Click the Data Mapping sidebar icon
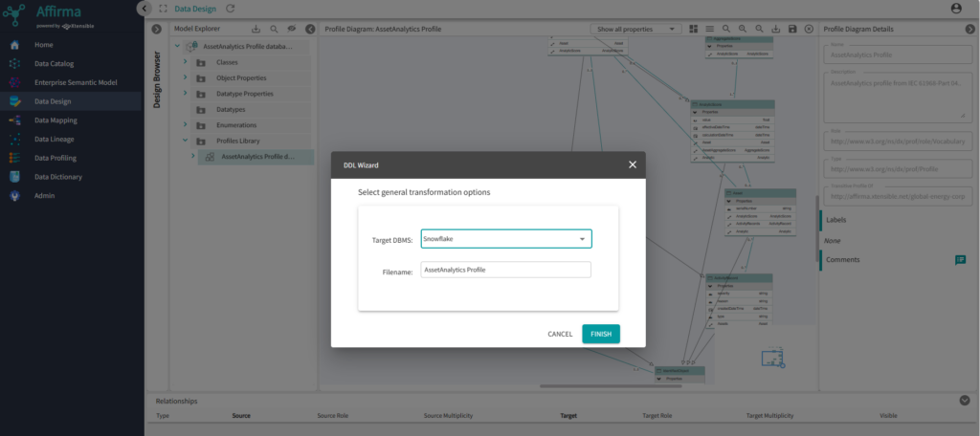This screenshot has width=980, height=436. [x=14, y=120]
